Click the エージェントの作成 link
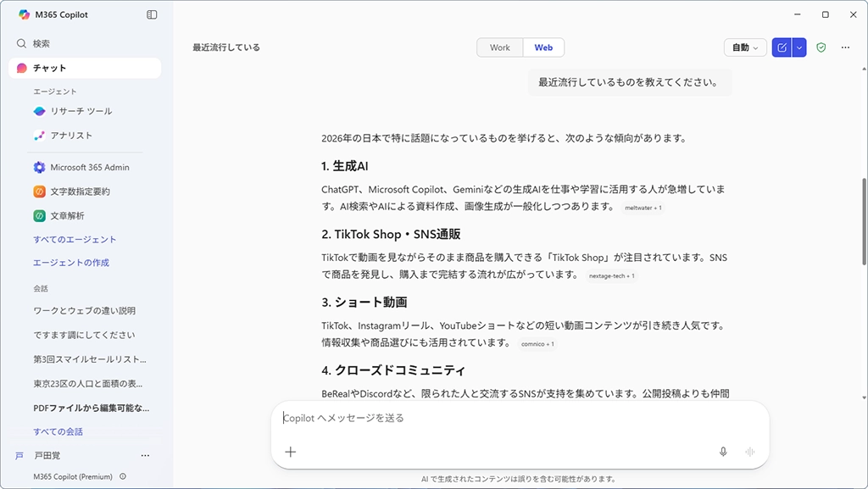Viewport: 868px width, 489px height. click(x=71, y=263)
